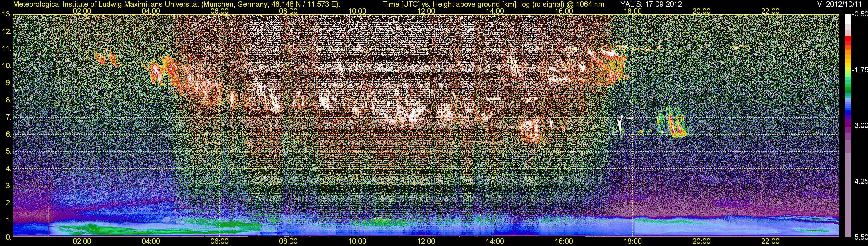Click the 12:00 label on the top time axis

[x=426, y=11]
